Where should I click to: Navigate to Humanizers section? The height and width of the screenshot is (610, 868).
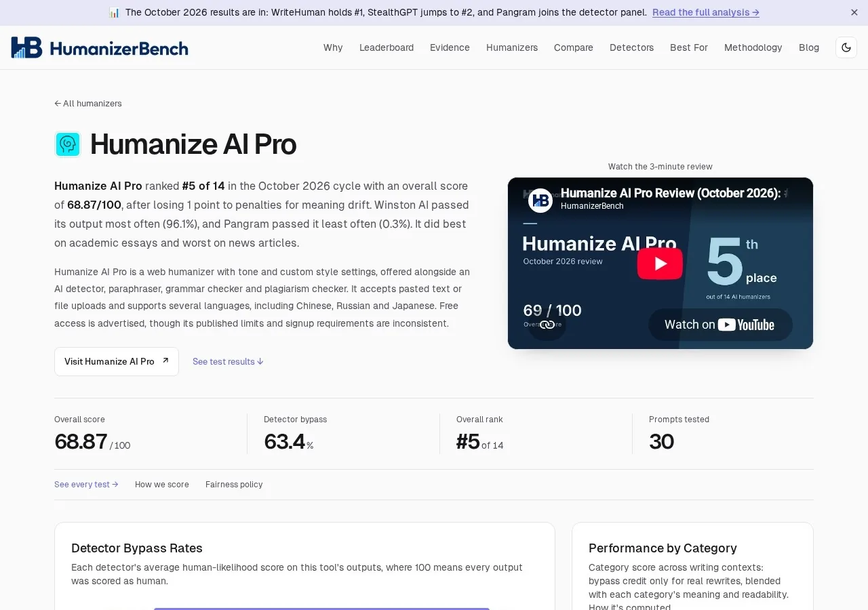pos(512,47)
